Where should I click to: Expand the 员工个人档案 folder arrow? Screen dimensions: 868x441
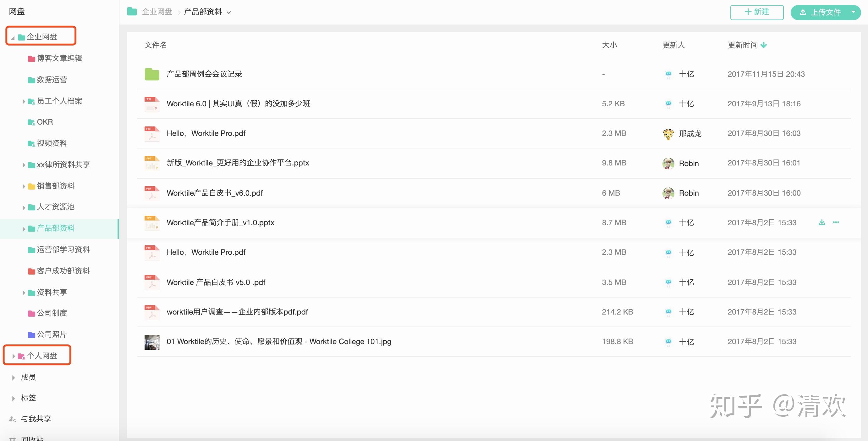click(x=24, y=102)
